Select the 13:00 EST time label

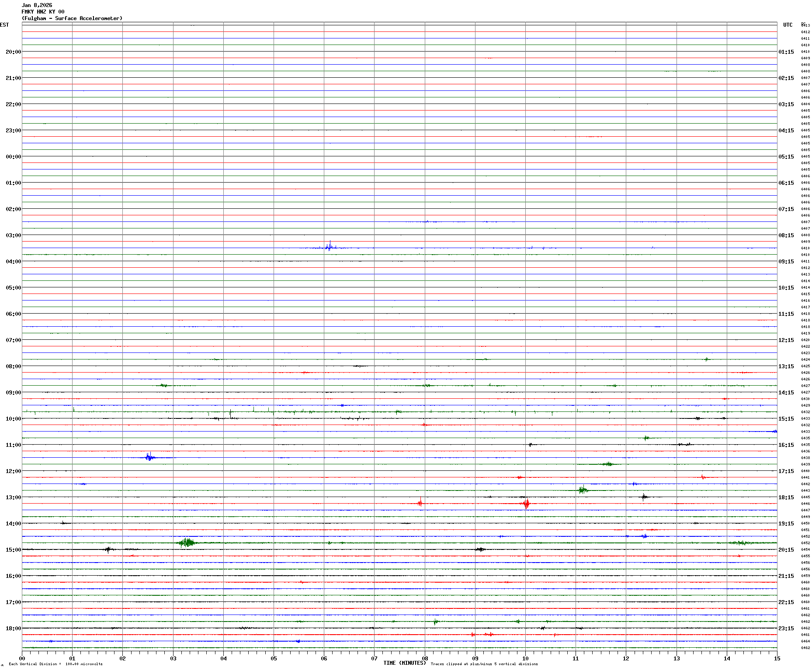[13, 497]
